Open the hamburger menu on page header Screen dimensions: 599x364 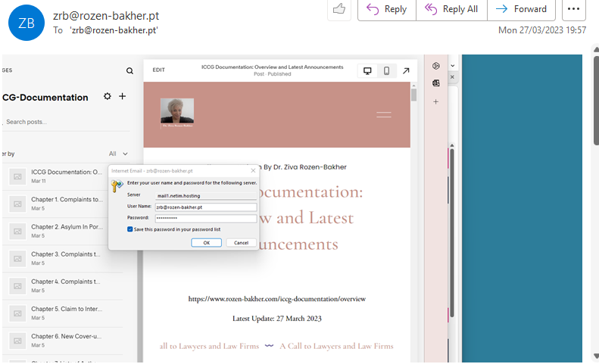coord(383,114)
